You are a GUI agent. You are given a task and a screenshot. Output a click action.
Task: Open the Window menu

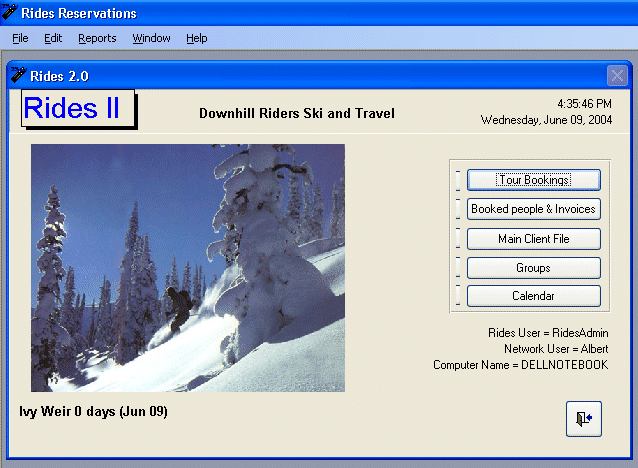(x=151, y=38)
